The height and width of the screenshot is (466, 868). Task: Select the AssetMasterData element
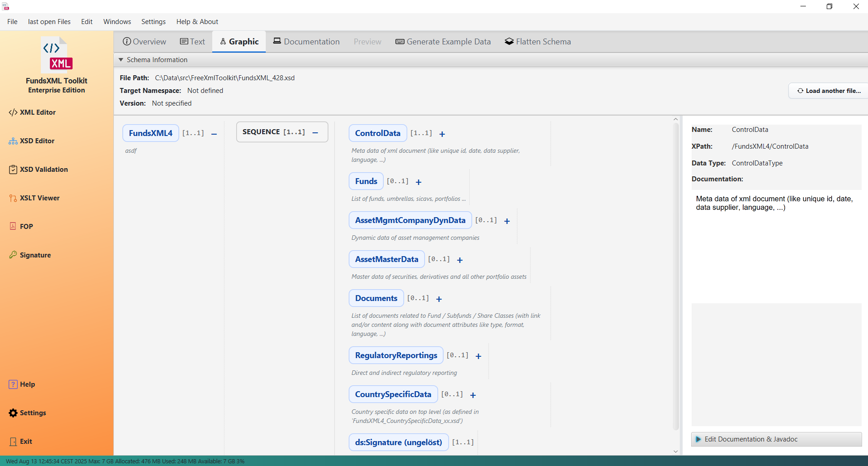pyautogui.click(x=386, y=259)
